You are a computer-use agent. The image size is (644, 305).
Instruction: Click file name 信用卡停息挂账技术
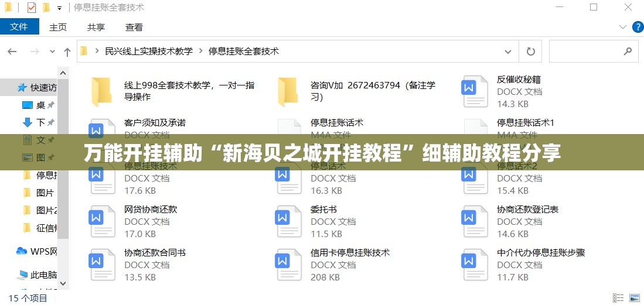350,253
